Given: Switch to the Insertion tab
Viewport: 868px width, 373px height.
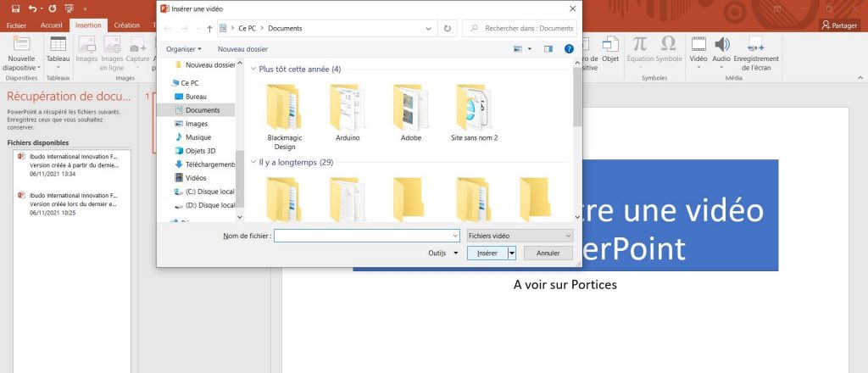Looking at the screenshot, I should tap(88, 25).
